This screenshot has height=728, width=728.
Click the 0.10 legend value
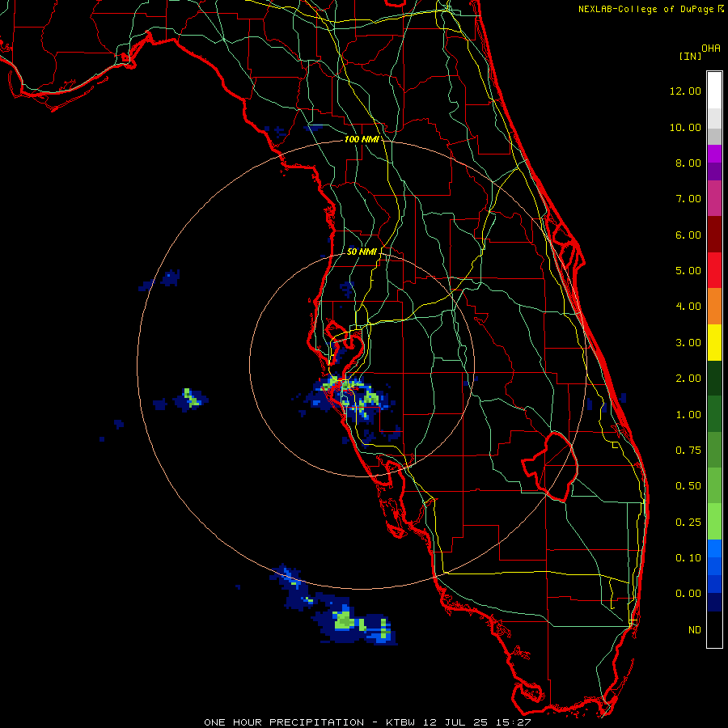[x=688, y=558]
